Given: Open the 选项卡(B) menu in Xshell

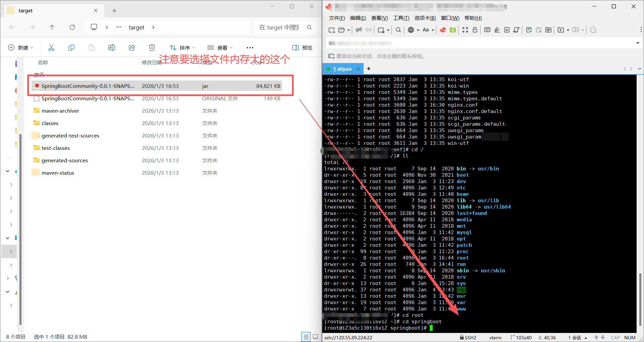Looking at the screenshot, I should pyautogui.click(x=425, y=18).
